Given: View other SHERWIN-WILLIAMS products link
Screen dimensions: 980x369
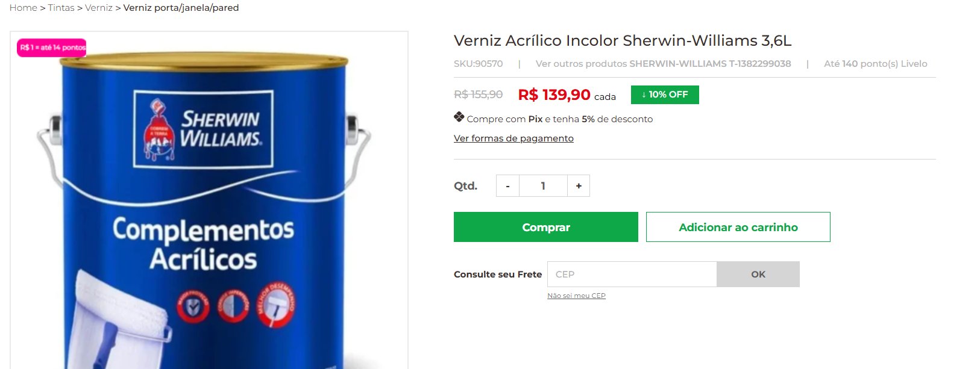Looking at the screenshot, I should [x=663, y=64].
